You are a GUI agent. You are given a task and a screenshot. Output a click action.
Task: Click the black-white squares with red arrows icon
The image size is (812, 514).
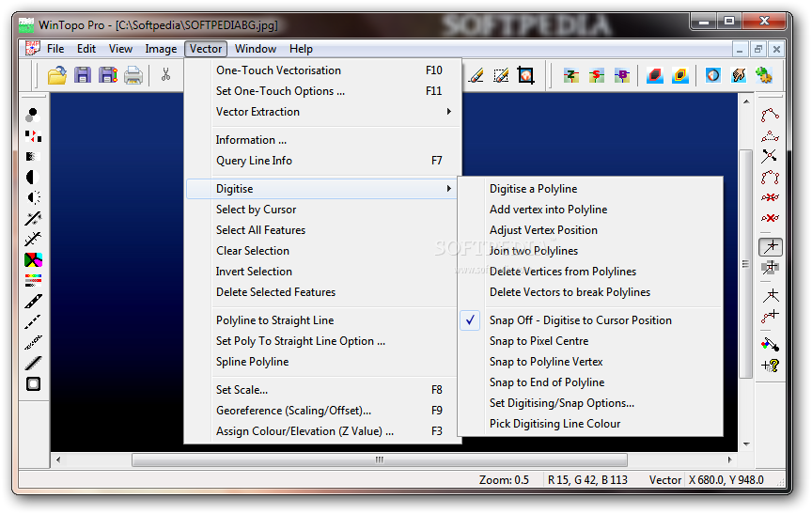pyautogui.click(x=33, y=136)
